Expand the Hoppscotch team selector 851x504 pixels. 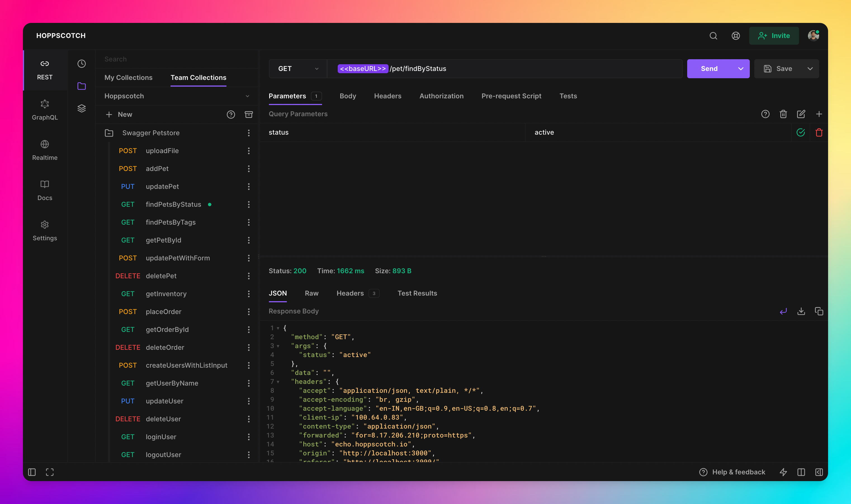pyautogui.click(x=176, y=96)
